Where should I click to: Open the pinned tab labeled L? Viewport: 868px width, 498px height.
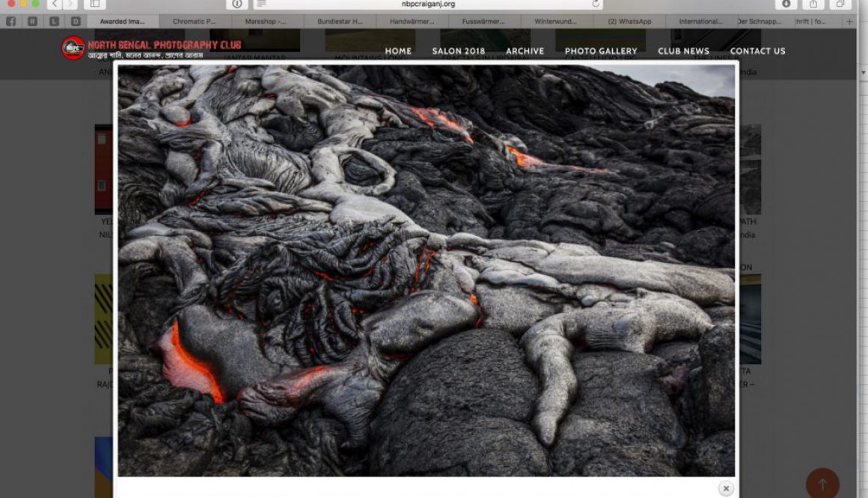(54, 22)
